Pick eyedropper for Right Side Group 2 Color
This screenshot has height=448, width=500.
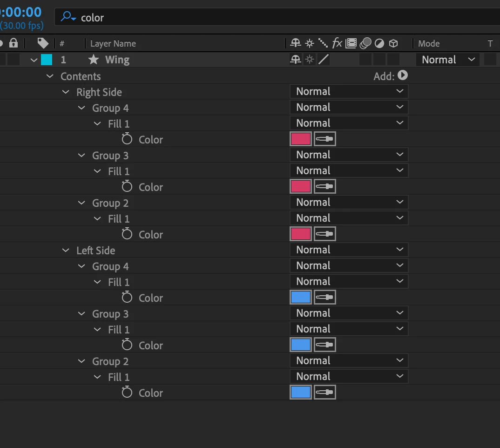pyautogui.click(x=324, y=234)
